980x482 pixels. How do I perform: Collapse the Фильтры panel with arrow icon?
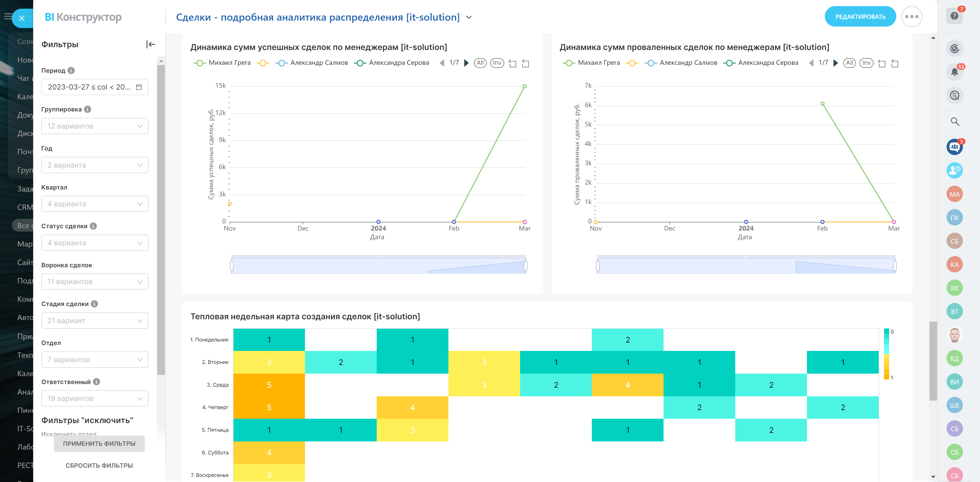click(x=151, y=44)
